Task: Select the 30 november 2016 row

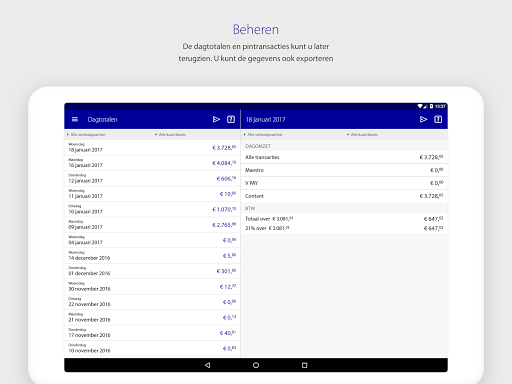Action: [x=152, y=287]
